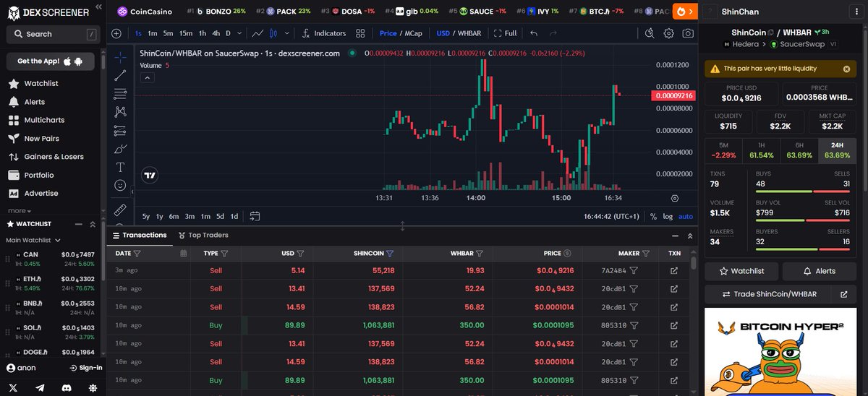Viewport: 868px width, 396px height.
Task: Toggle percentage scale
Action: (x=653, y=216)
